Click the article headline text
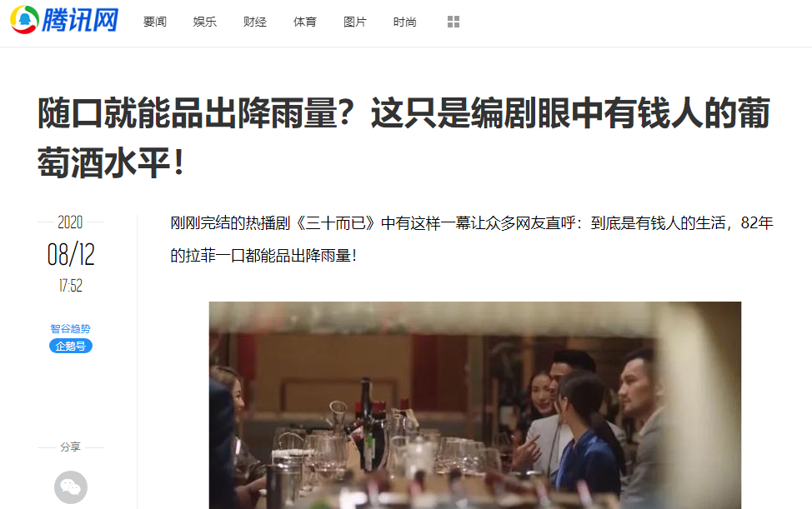The width and height of the screenshot is (812, 509). coord(404,137)
